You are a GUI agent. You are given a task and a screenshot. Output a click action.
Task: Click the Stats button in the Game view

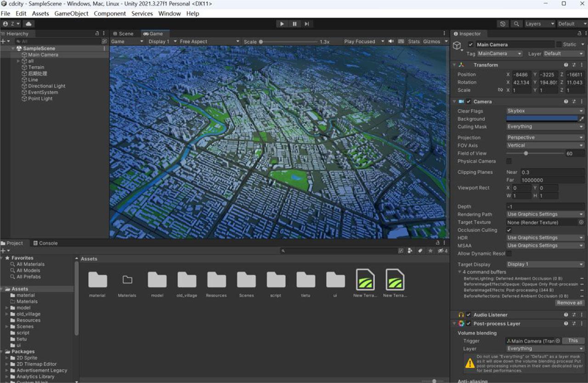pos(413,41)
